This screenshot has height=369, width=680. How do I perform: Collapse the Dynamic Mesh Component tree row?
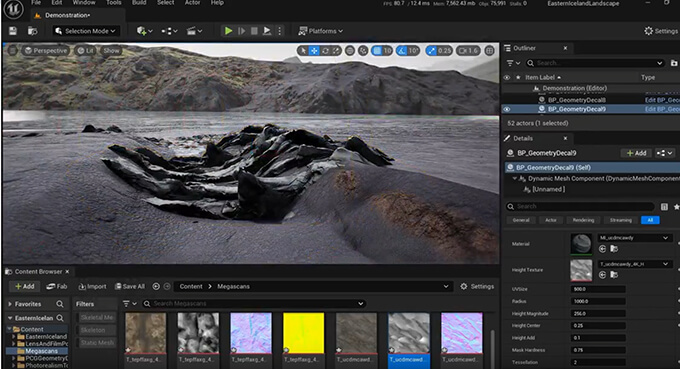515,179
